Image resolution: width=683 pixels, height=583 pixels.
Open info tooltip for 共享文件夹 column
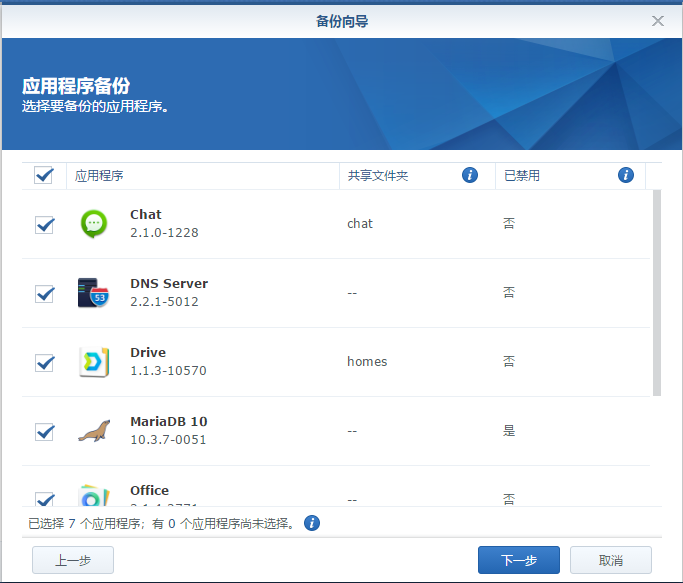click(470, 175)
